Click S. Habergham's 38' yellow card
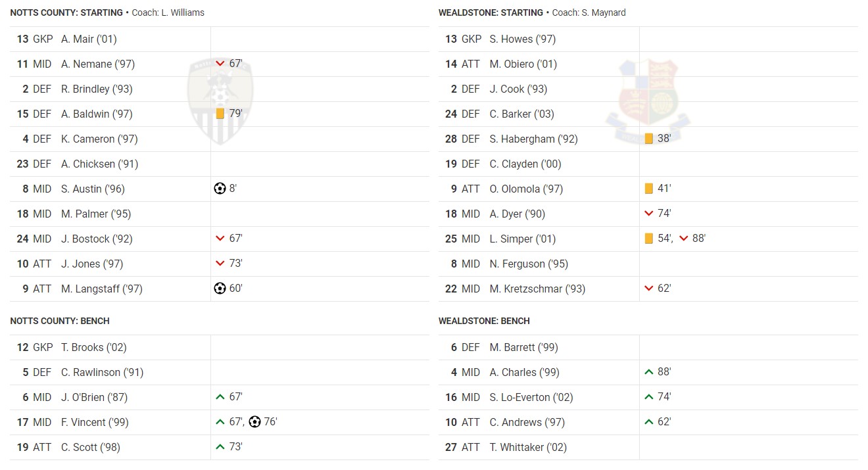868x470 pixels. tap(649, 139)
